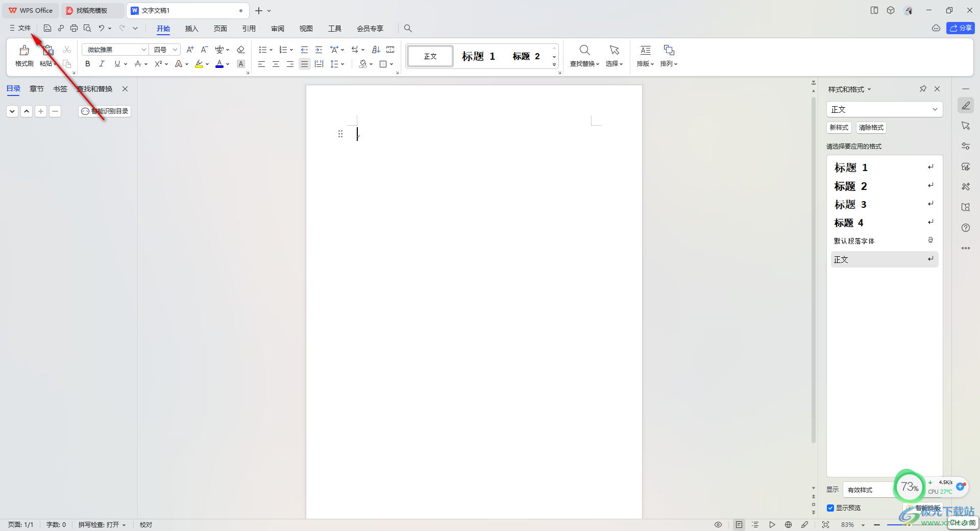Screen dimensions: 980x531
Task: Select the 标题 1 style in ribbon gallery
Action: [x=478, y=56]
